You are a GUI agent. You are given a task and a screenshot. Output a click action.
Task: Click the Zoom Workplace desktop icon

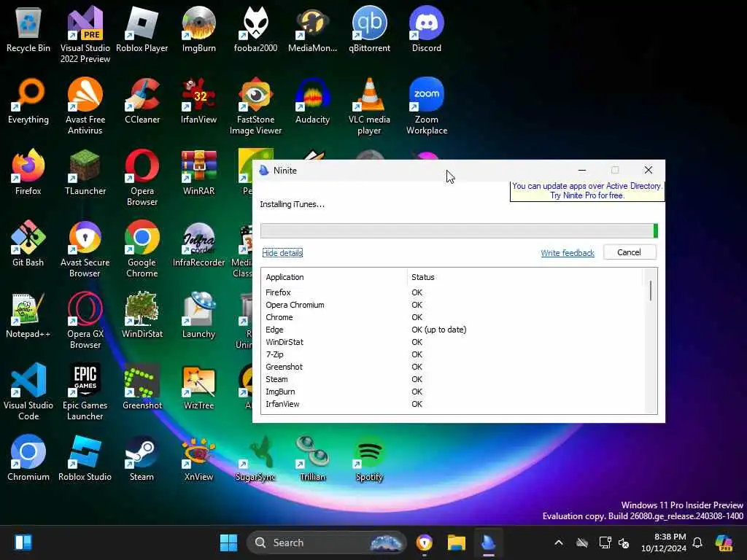tap(426, 106)
